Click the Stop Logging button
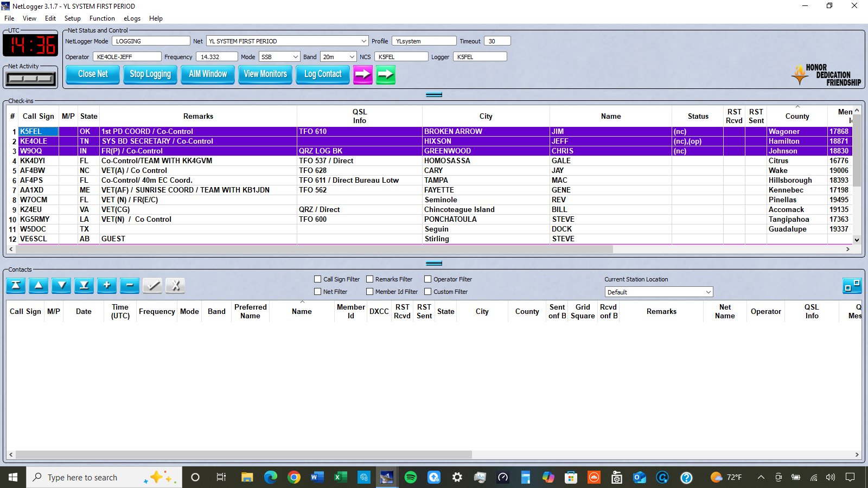 150,74
